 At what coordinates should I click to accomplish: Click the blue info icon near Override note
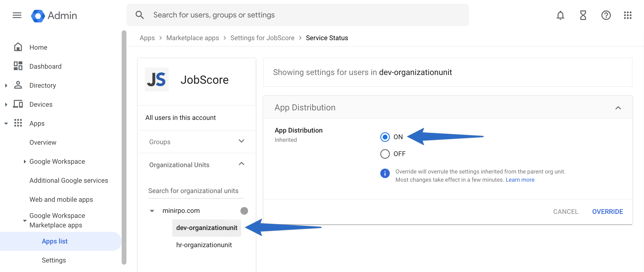point(385,173)
